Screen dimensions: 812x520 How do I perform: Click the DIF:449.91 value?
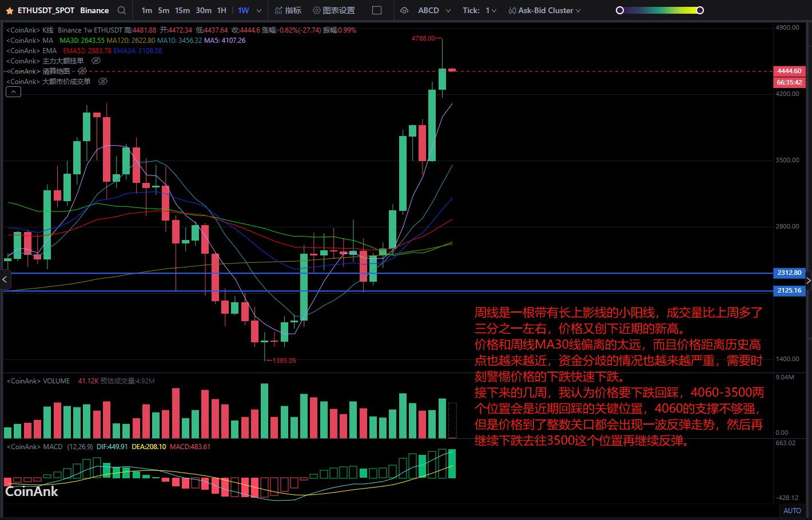112,446
